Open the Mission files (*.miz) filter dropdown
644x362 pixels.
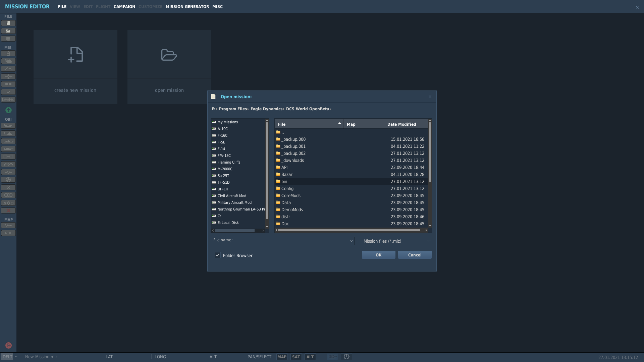pos(397,241)
